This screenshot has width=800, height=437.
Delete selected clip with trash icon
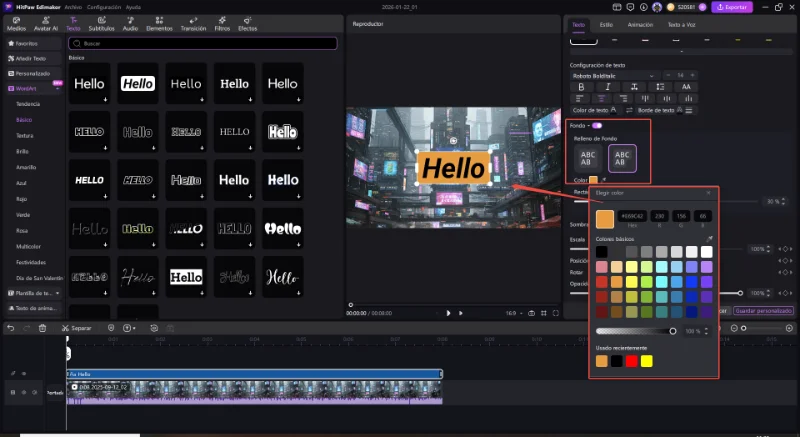coord(42,328)
